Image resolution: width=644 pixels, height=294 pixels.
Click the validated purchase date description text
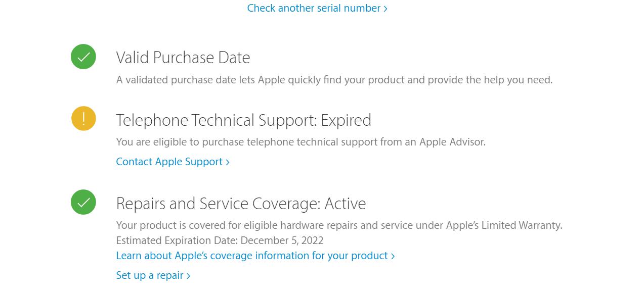(x=334, y=80)
